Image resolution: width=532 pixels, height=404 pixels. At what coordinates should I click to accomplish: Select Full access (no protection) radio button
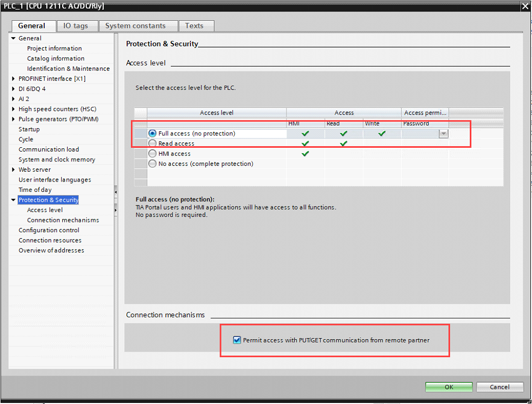(x=153, y=134)
